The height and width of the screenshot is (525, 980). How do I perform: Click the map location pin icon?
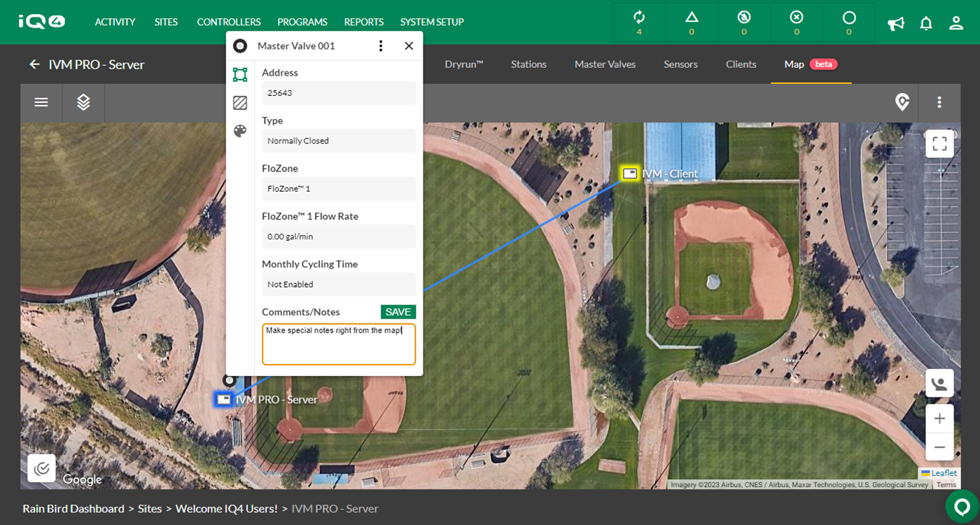click(x=902, y=102)
